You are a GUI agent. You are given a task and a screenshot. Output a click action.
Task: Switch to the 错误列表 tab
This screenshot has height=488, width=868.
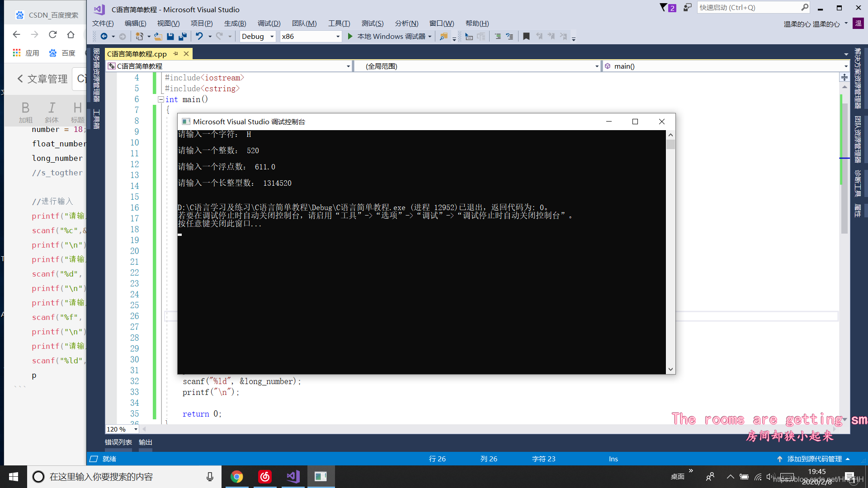click(x=118, y=442)
